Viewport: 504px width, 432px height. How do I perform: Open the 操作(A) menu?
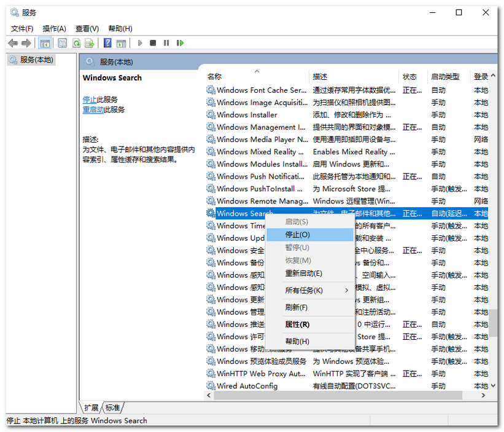(54, 28)
